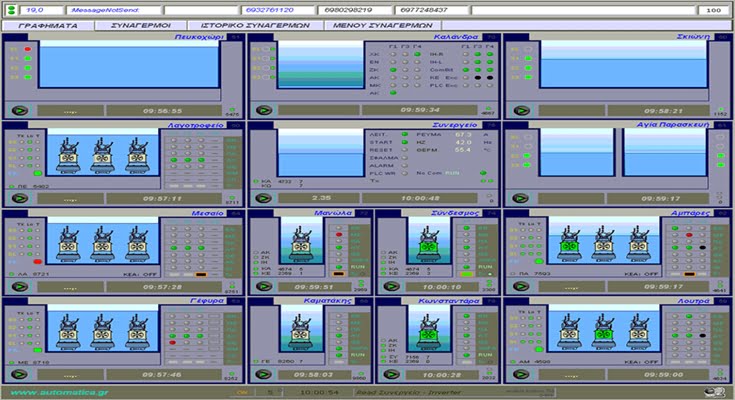
Task: Click the green play icon in Πευκοχώρι panel
Action: (18, 110)
